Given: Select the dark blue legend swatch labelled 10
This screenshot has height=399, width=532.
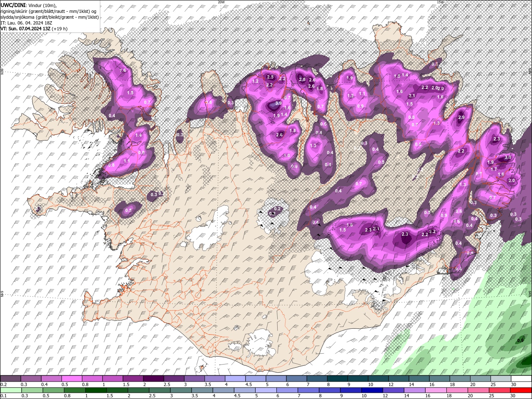Looking at the screenshot, I should [x=372, y=390].
